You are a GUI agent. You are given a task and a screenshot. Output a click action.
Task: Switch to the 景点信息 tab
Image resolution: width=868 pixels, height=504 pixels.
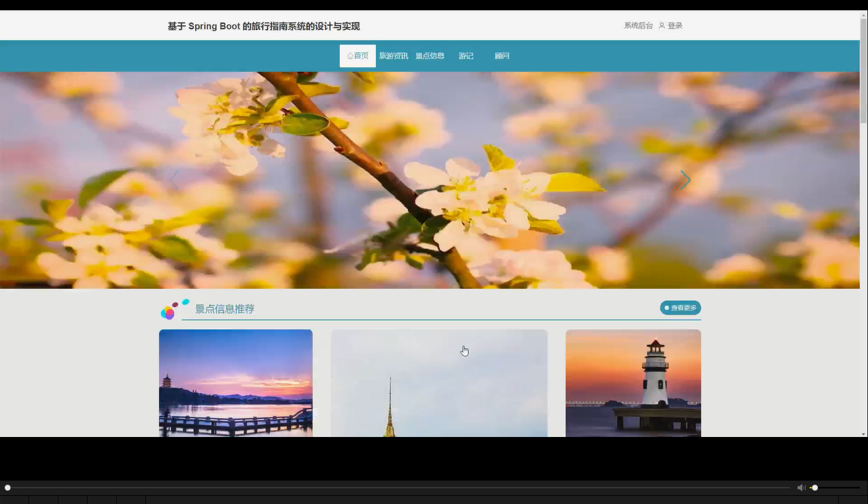(430, 56)
